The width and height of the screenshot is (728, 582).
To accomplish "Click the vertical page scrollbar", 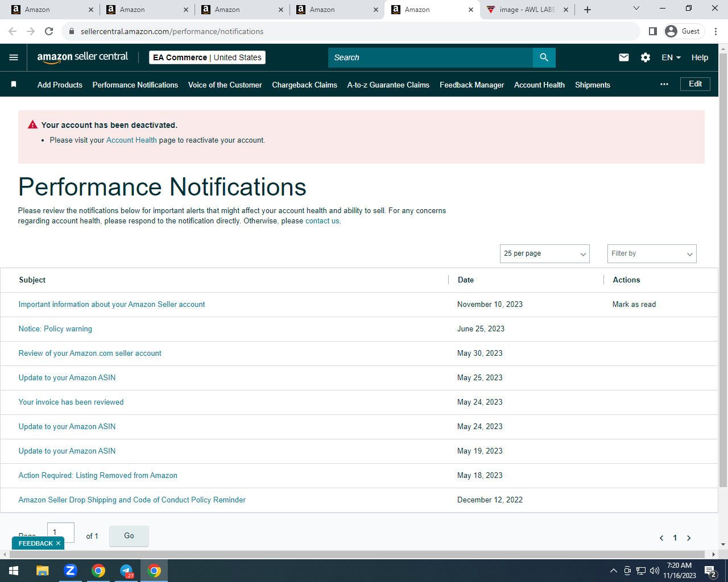I will (723, 270).
